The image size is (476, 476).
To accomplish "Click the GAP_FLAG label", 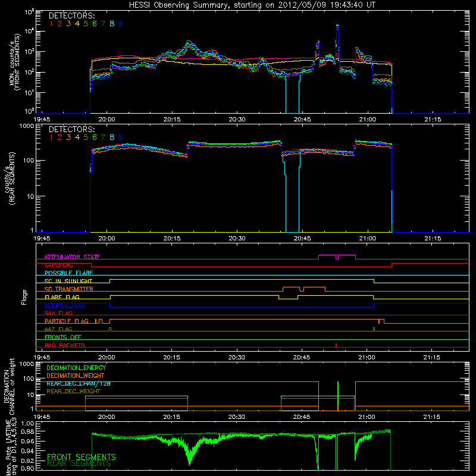I will (58, 265).
